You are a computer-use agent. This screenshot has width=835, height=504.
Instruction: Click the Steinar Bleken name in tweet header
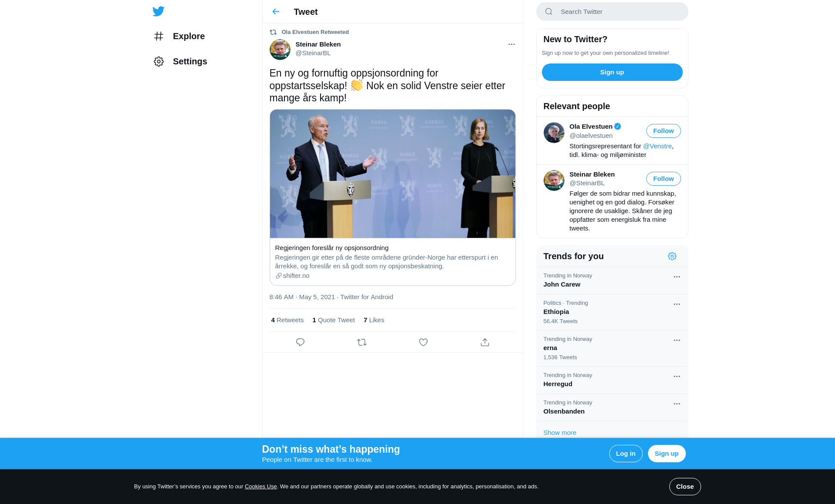pyautogui.click(x=318, y=44)
